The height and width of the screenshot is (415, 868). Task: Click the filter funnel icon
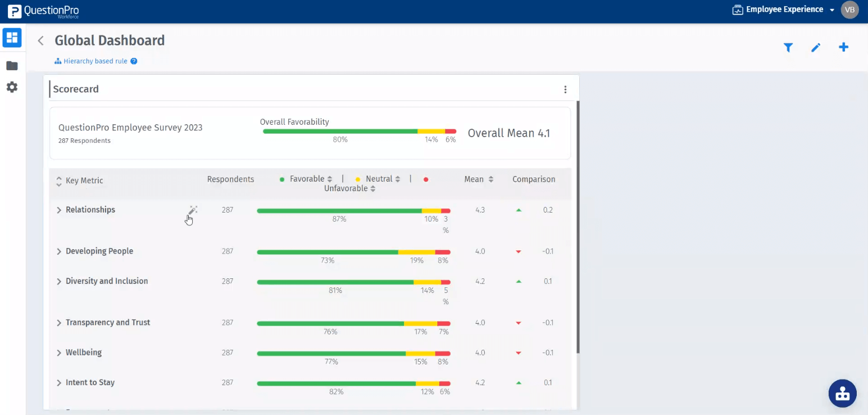tap(788, 48)
